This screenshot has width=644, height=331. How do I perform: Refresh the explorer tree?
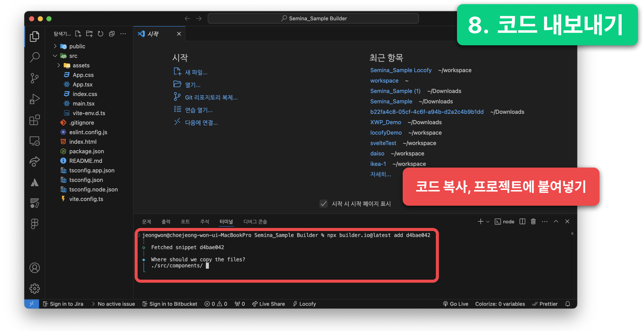[x=100, y=34]
